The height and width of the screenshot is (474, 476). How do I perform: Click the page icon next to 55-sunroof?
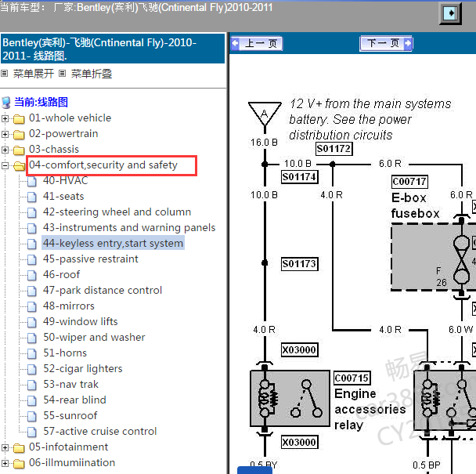point(32,416)
